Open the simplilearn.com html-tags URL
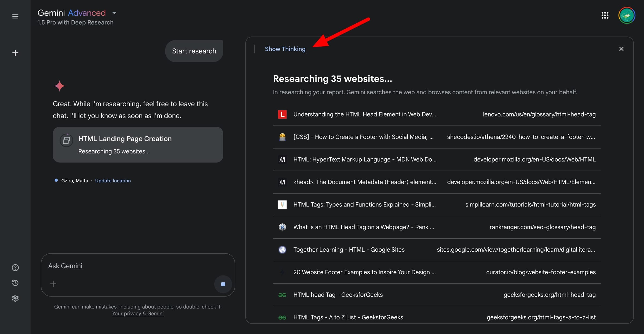This screenshot has width=644, height=334. (x=530, y=205)
